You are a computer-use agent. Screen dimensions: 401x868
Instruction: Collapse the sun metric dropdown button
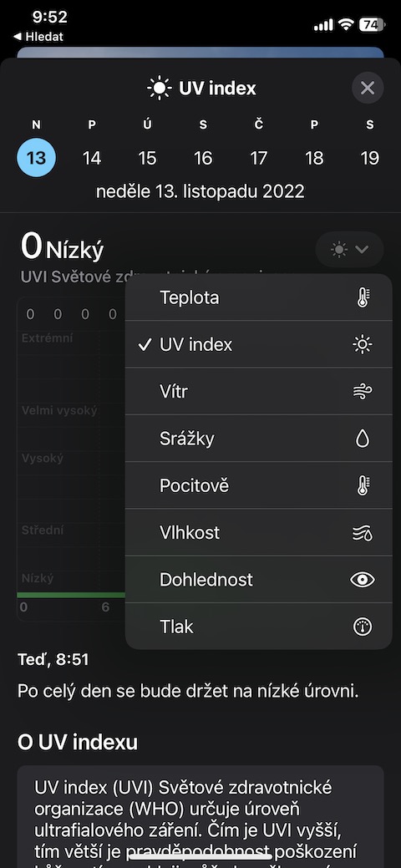[349, 250]
